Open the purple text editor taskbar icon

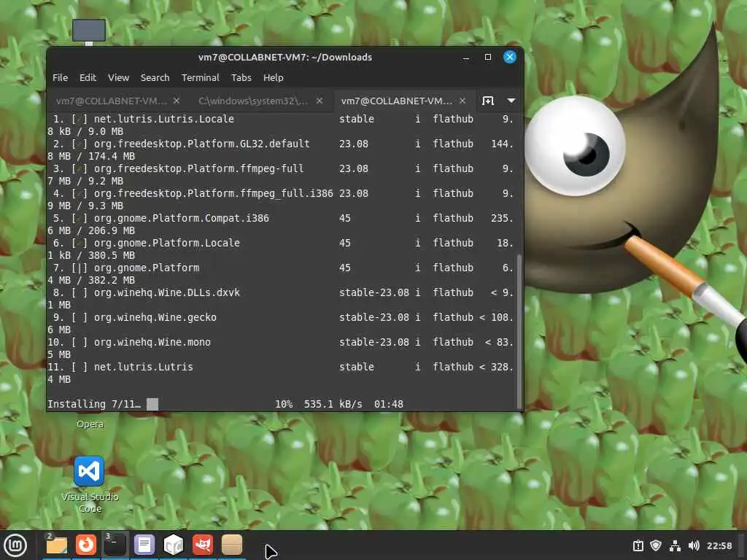[x=144, y=545]
